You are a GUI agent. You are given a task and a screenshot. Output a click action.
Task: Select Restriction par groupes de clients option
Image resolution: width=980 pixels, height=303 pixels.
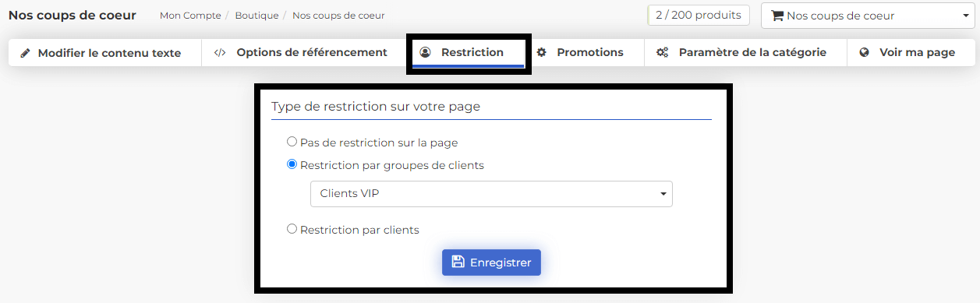click(x=292, y=164)
